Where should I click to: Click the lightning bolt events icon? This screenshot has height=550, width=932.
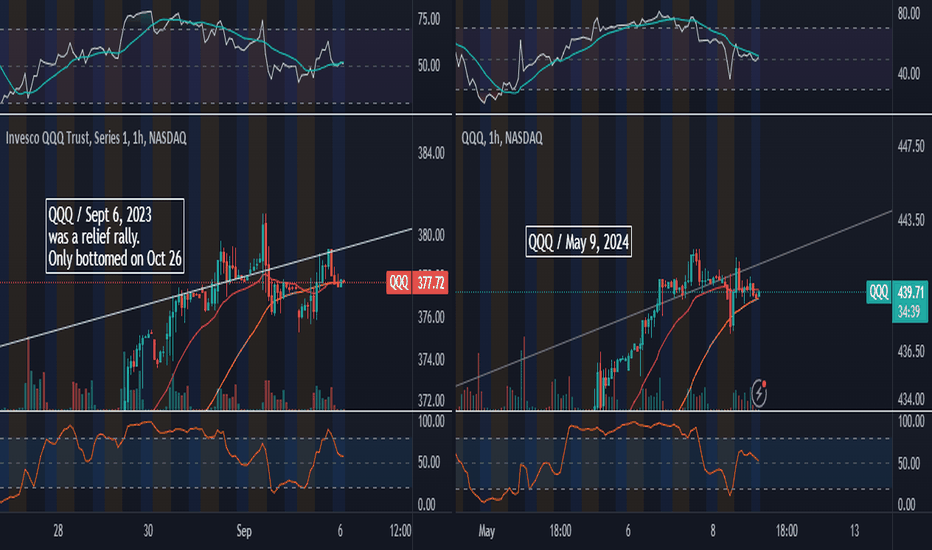pos(759,393)
